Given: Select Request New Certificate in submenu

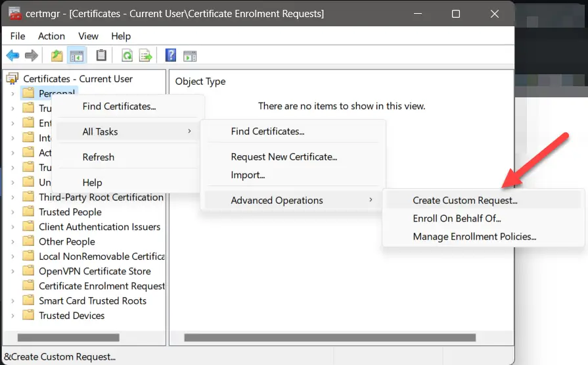Looking at the screenshot, I should 284,157.
